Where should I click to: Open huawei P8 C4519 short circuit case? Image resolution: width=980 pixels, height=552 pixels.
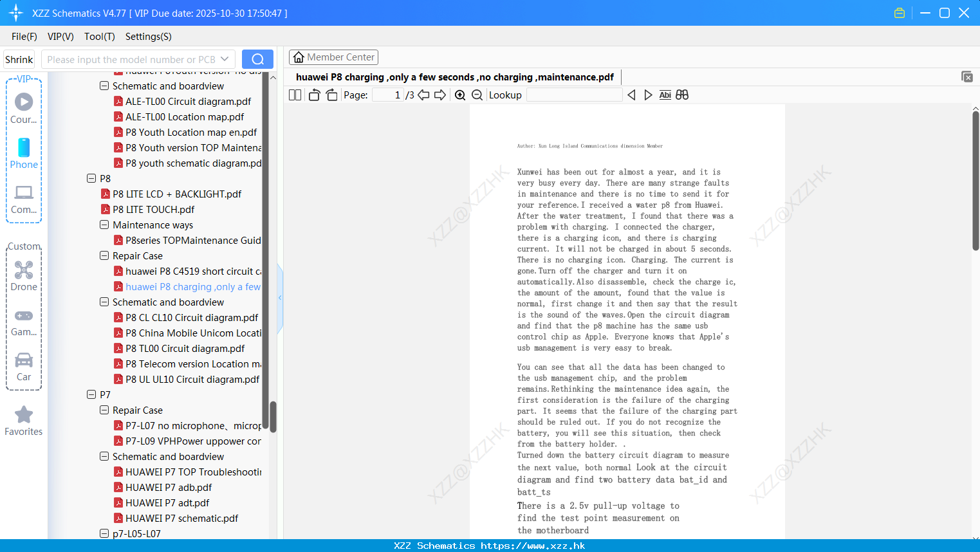click(x=187, y=271)
